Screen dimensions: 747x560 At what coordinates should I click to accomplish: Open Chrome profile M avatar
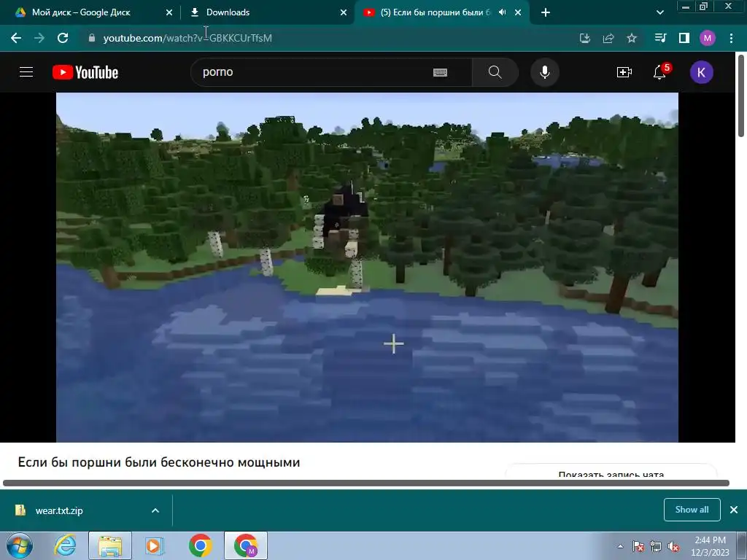[708, 38]
